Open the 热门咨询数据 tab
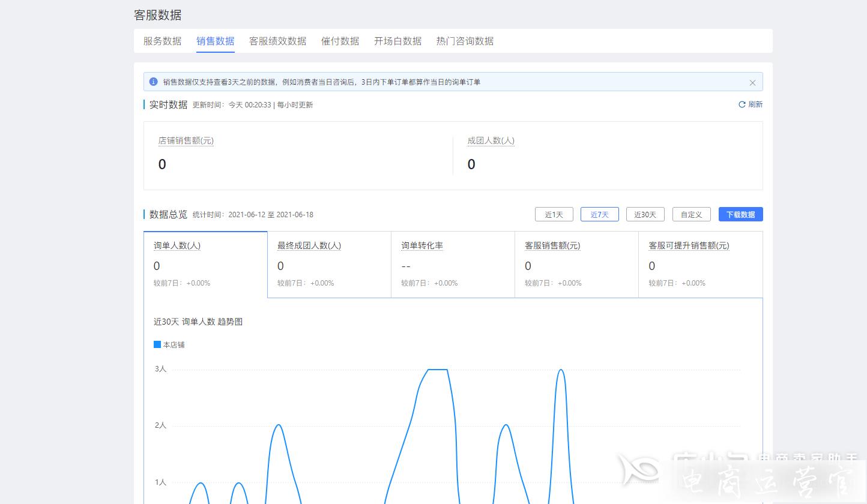Screen dimensions: 867x504 pos(465,41)
